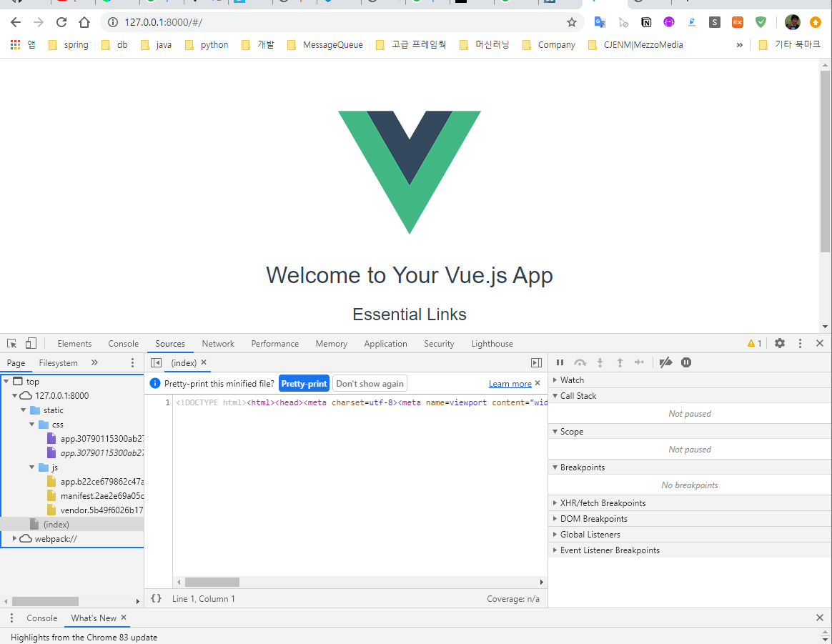Open the DevTools customize three-dot menu

point(800,343)
